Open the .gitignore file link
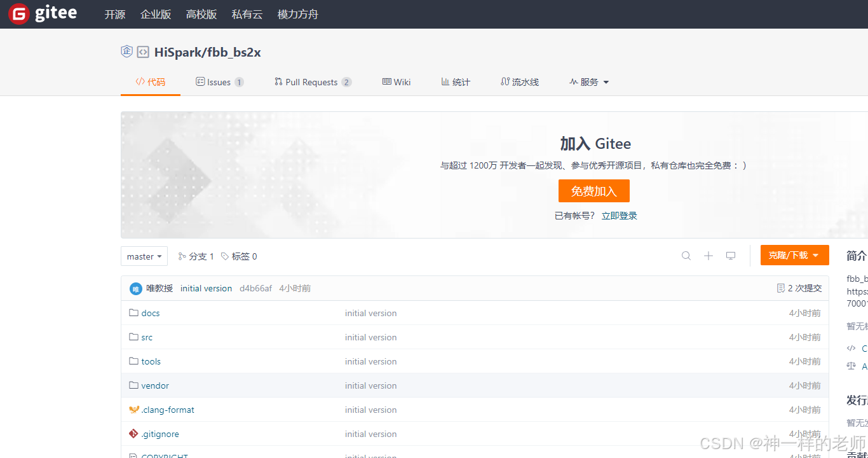 coord(160,434)
